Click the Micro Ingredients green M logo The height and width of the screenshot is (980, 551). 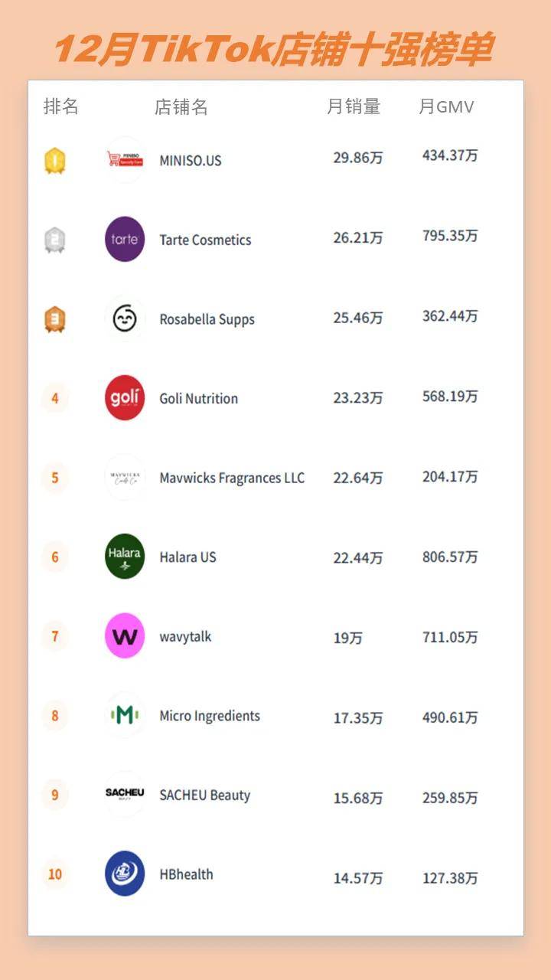point(125,716)
